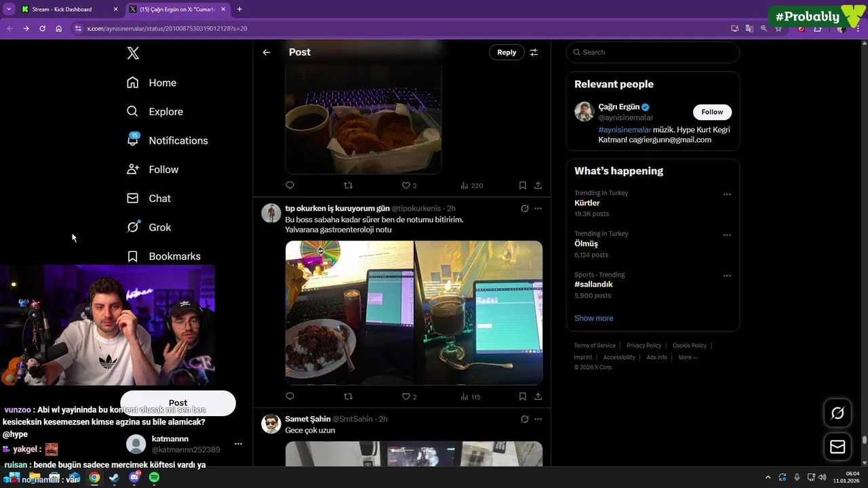The image size is (868, 488).
Task: Click the x.com address bar
Action: pos(400,28)
